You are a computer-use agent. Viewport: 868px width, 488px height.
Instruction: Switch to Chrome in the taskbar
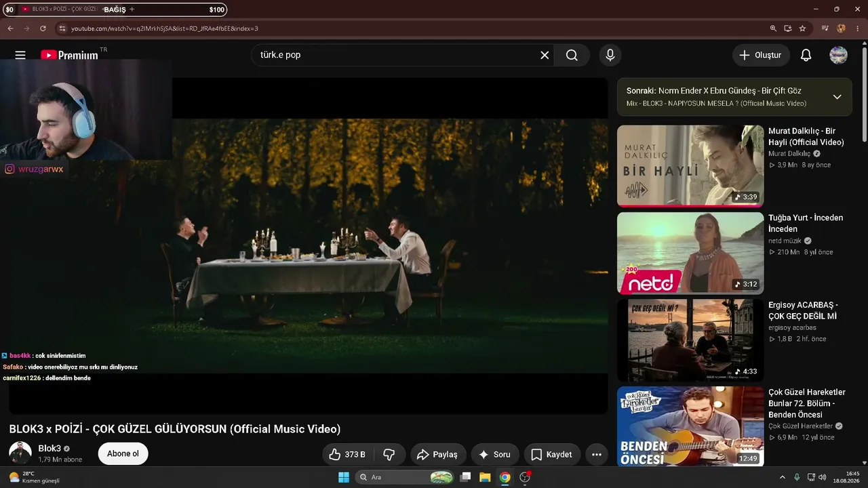click(x=505, y=477)
